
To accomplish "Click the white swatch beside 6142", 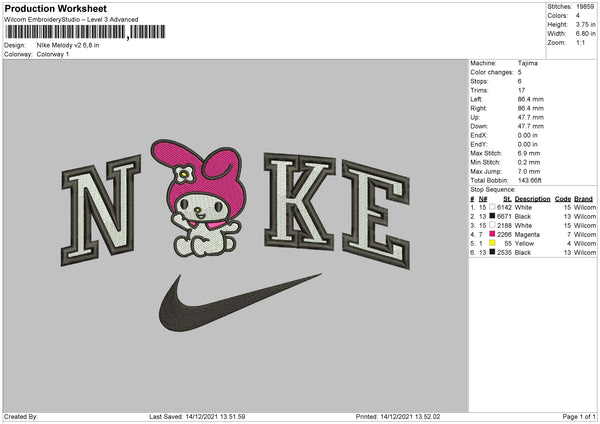I will 492,207.
